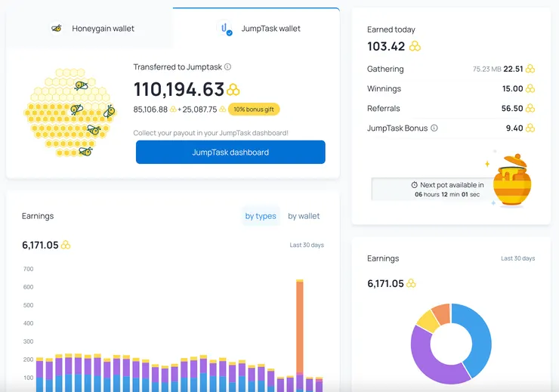Screen dimensions: 559x392
Task: Click the honeycomb with bees illustration
Action: [69, 113]
